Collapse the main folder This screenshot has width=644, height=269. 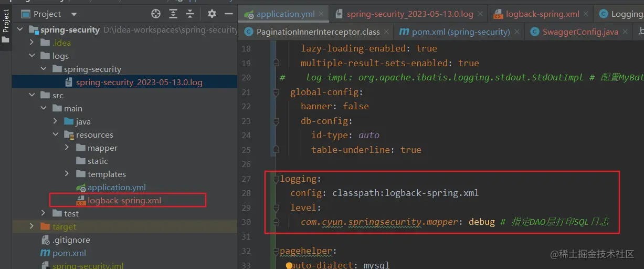[x=44, y=109]
